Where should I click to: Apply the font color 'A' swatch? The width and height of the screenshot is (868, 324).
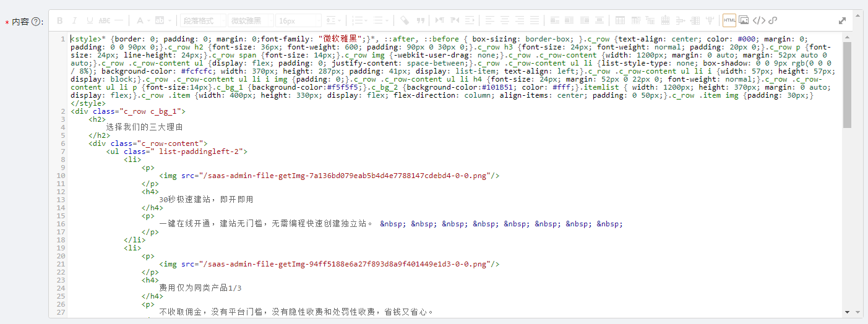[139, 20]
